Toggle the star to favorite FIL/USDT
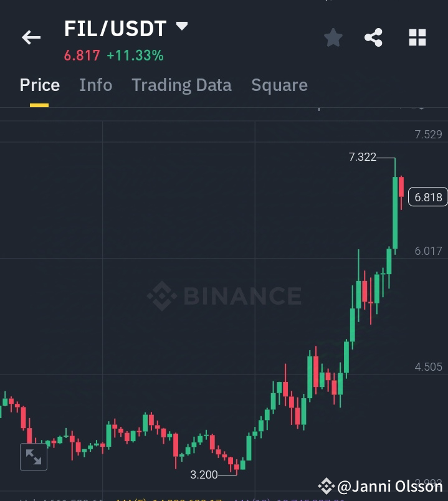The width and height of the screenshot is (448, 501). (x=333, y=37)
